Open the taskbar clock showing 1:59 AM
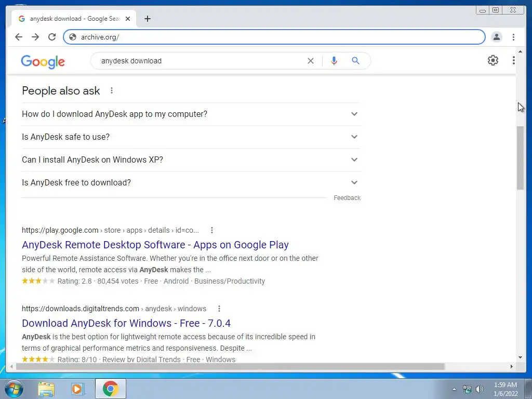This screenshot has height=399, width=532. (505, 389)
